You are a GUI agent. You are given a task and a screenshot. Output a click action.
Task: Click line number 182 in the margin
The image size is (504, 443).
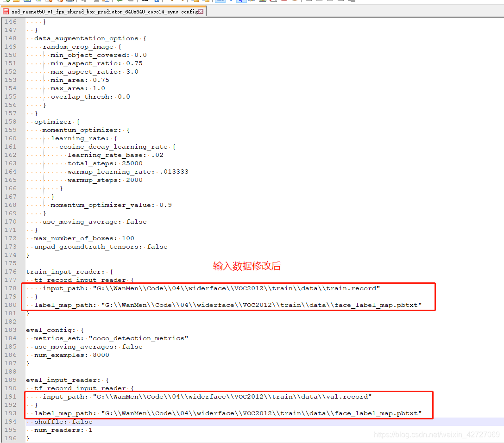(x=10, y=322)
